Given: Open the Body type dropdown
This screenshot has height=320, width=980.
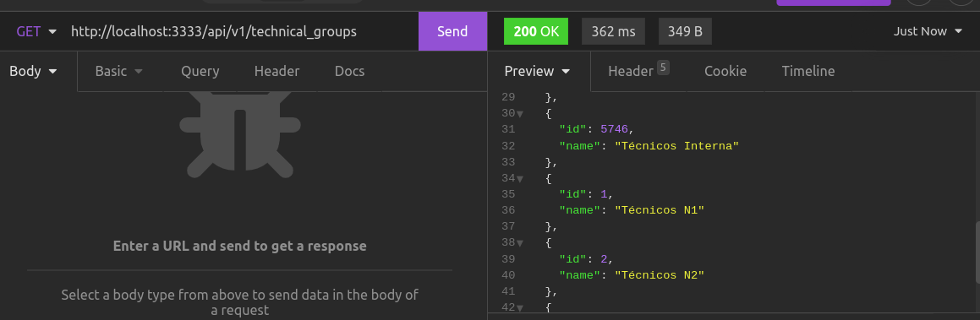Looking at the screenshot, I should point(33,71).
